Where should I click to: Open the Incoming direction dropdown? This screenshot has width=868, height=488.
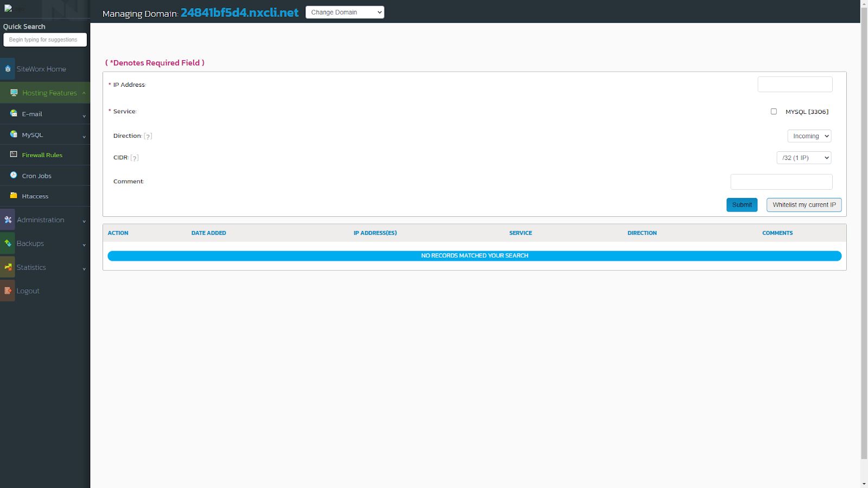coord(809,136)
